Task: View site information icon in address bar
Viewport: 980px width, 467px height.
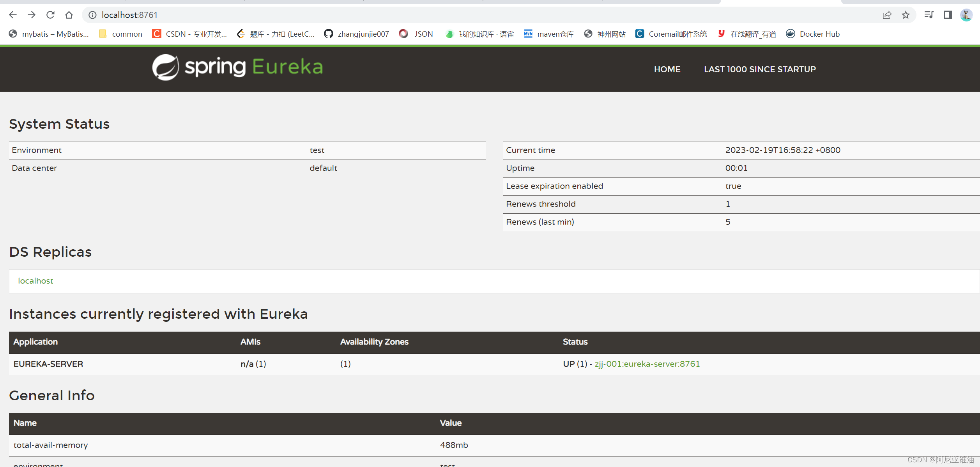Action: click(x=92, y=15)
